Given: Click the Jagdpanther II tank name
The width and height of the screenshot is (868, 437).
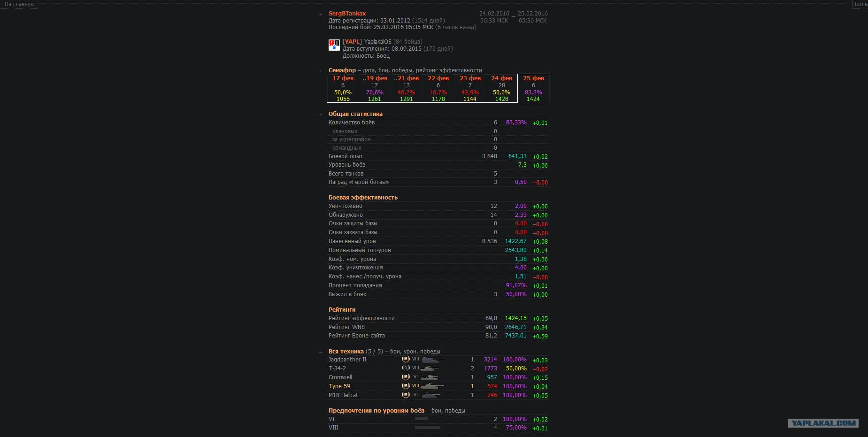Looking at the screenshot, I should pyautogui.click(x=347, y=360).
